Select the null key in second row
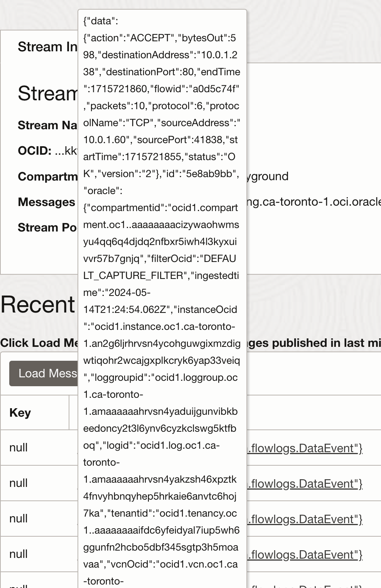 tap(19, 483)
